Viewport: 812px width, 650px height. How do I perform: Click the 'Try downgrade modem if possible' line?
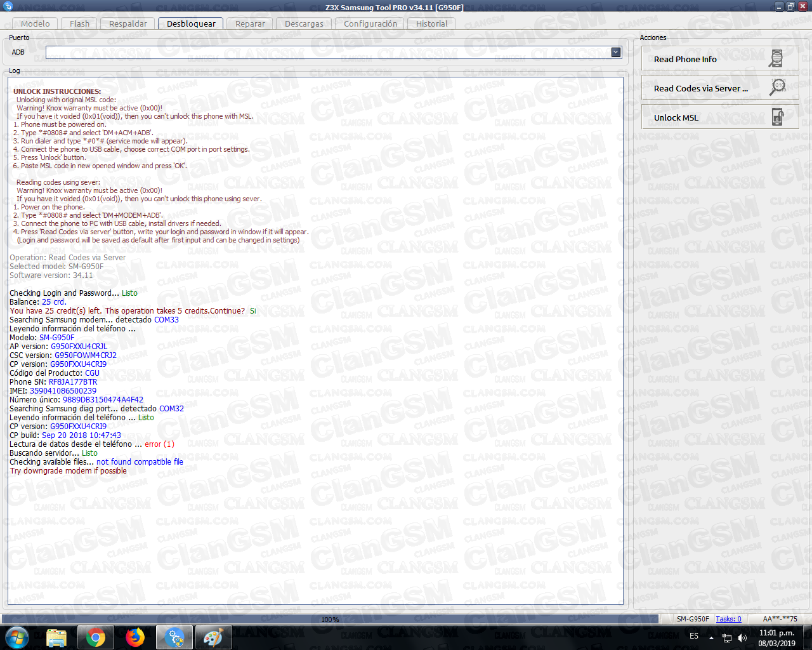68,471
